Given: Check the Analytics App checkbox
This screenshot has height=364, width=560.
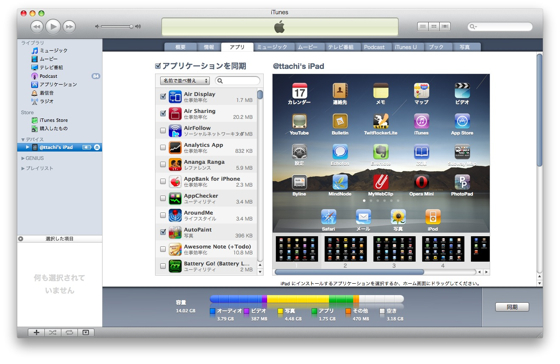Looking at the screenshot, I should 163,147.
